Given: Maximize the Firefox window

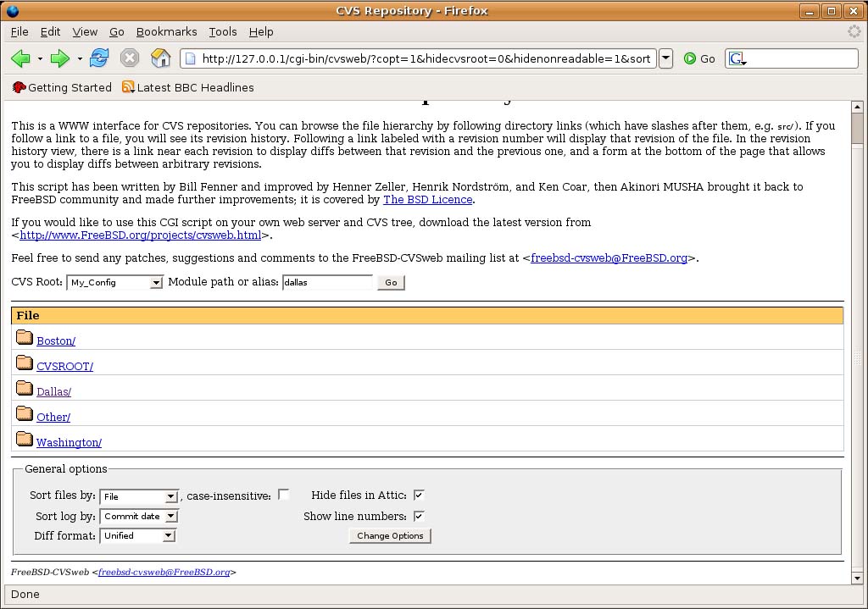Looking at the screenshot, I should pos(832,11).
